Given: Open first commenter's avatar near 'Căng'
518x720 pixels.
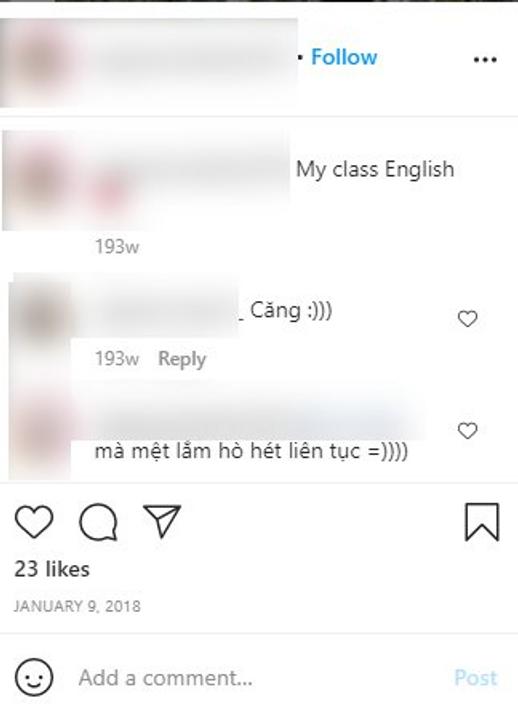Looking at the screenshot, I should (41, 315).
